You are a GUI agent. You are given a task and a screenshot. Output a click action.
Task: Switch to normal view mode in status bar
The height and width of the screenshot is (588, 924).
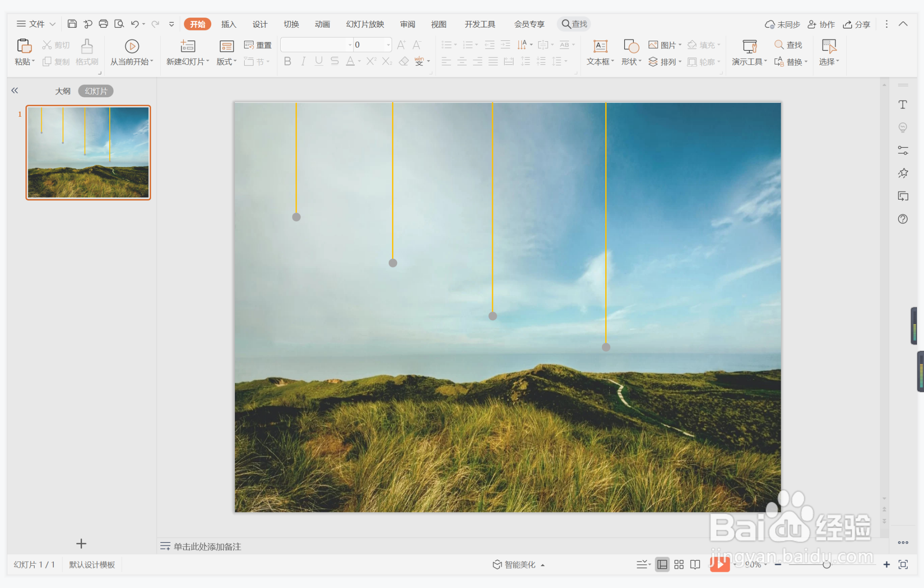click(662, 564)
